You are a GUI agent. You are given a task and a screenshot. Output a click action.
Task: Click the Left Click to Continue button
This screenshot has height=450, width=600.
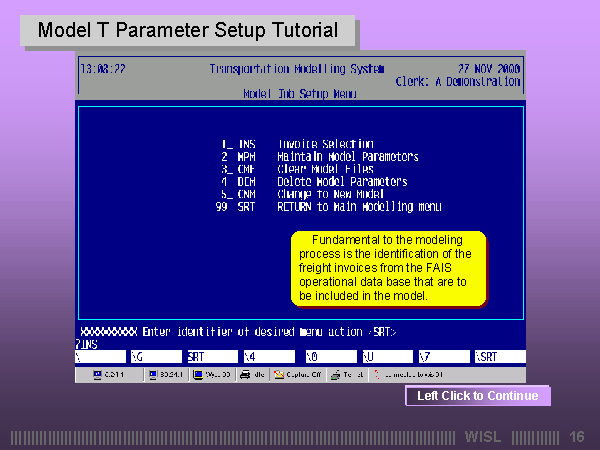point(477,396)
